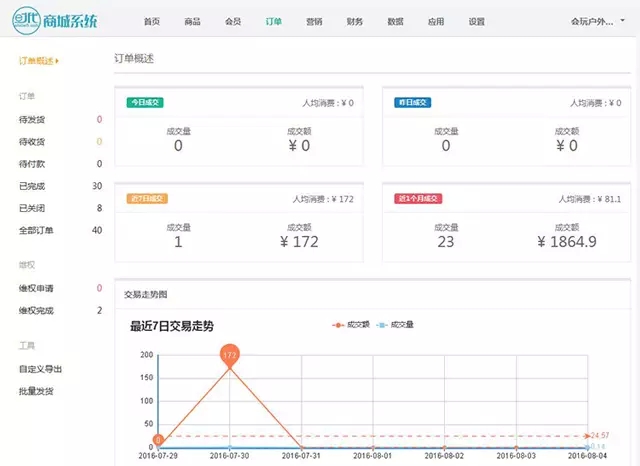Click 自定义导出 tool link
This screenshot has width=640, height=466.
pos(40,369)
